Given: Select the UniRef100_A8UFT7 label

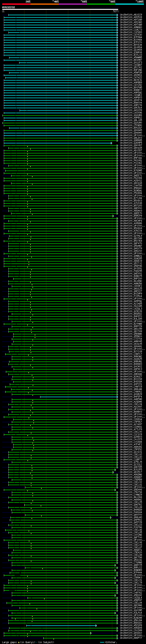Looking at the screenshot, I should (x=131, y=638).
